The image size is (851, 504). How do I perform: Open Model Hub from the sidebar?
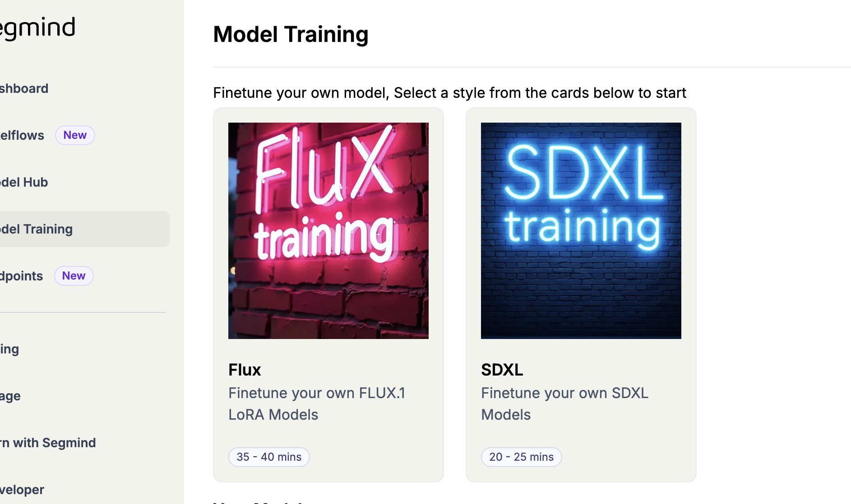pyautogui.click(x=24, y=182)
